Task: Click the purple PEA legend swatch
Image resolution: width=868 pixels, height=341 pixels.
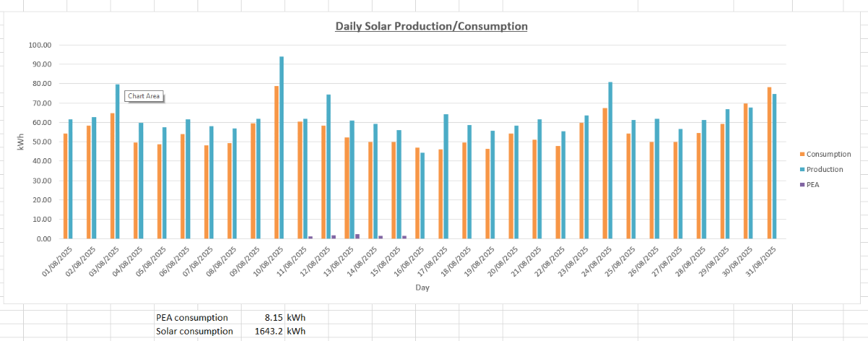Action: click(x=801, y=185)
